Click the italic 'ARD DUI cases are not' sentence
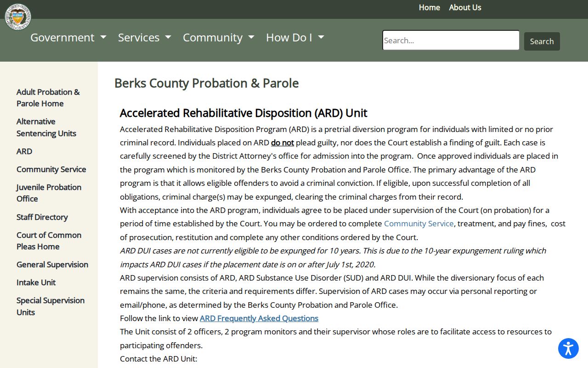The height and width of the screenshot is (368, 588). (333, 258)
